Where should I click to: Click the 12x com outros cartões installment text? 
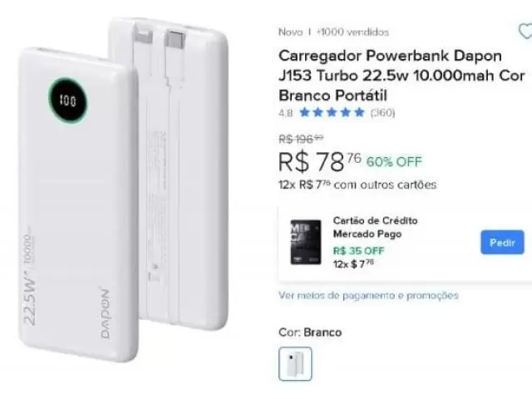pos(357,185)
